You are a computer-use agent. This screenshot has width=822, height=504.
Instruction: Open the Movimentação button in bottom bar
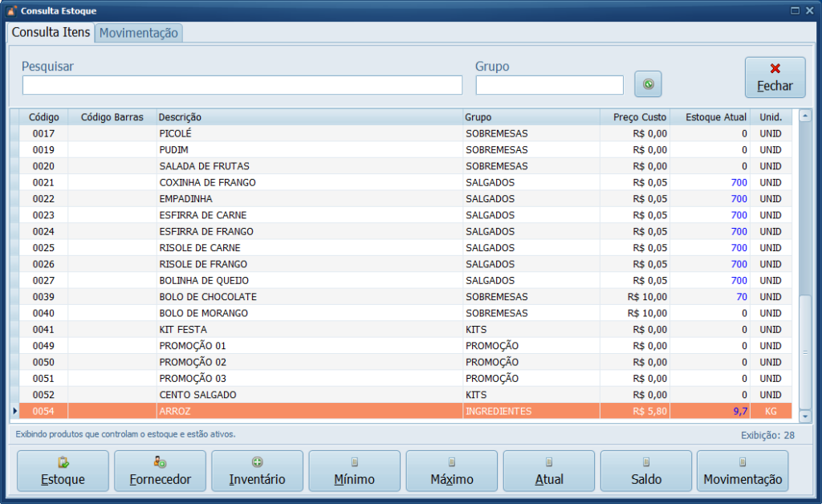click(743, 471)
